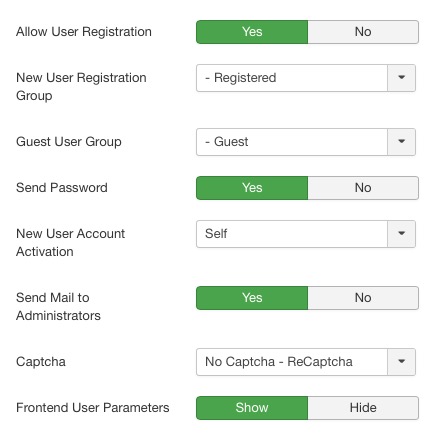Expand the Guest User Group arrow
Image resolution: width=437 pixels, height=434 pixels.
(x=401, y=142)
